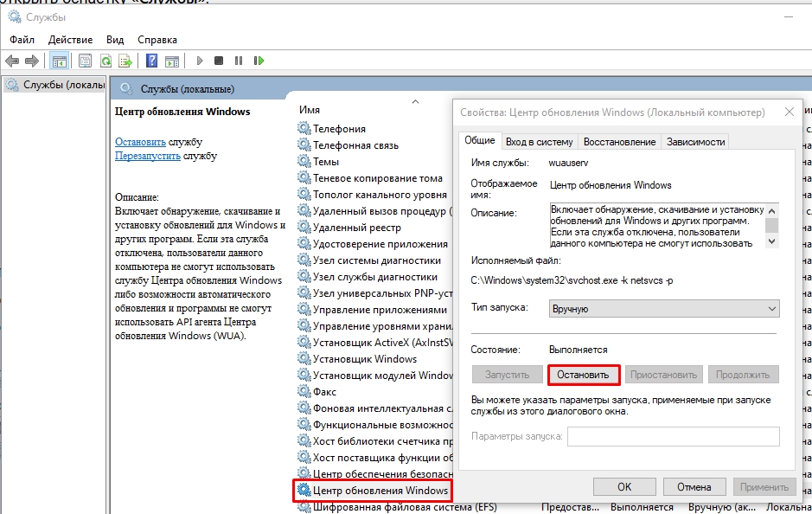Click description box scroll down arrow

(x=772, y=241)
